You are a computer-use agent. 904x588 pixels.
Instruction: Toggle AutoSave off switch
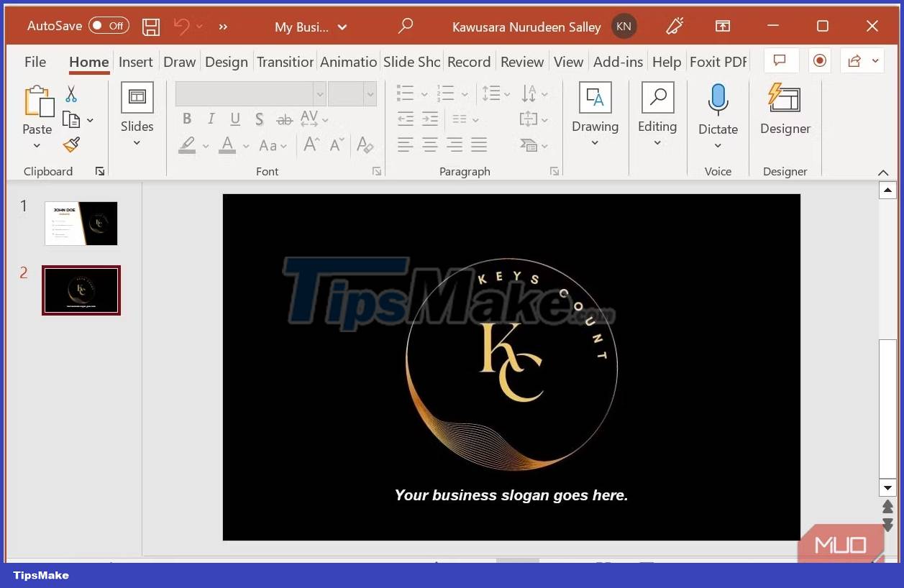tap(109, 25)
